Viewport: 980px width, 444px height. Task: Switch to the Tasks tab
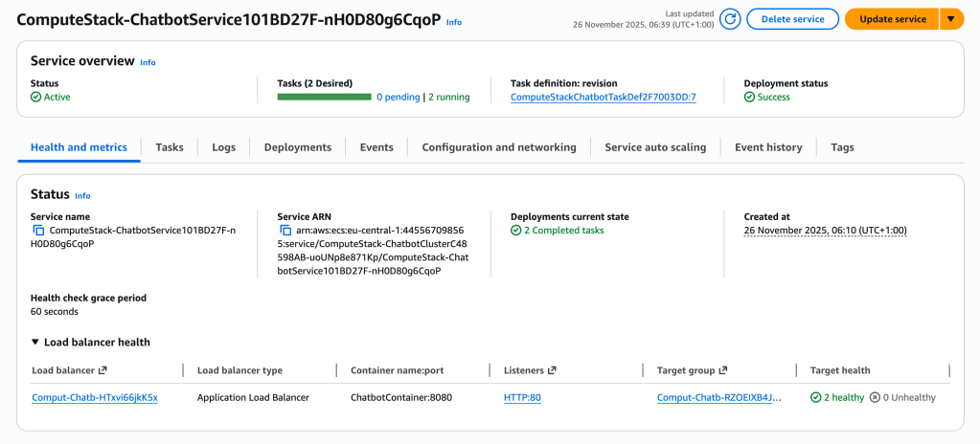pyautogui.click(x=170, y=147)
